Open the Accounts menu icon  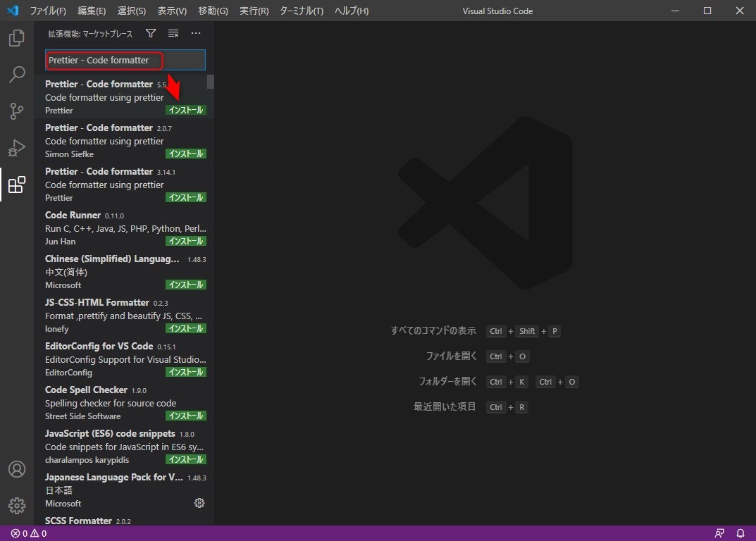tap(17, 469)
